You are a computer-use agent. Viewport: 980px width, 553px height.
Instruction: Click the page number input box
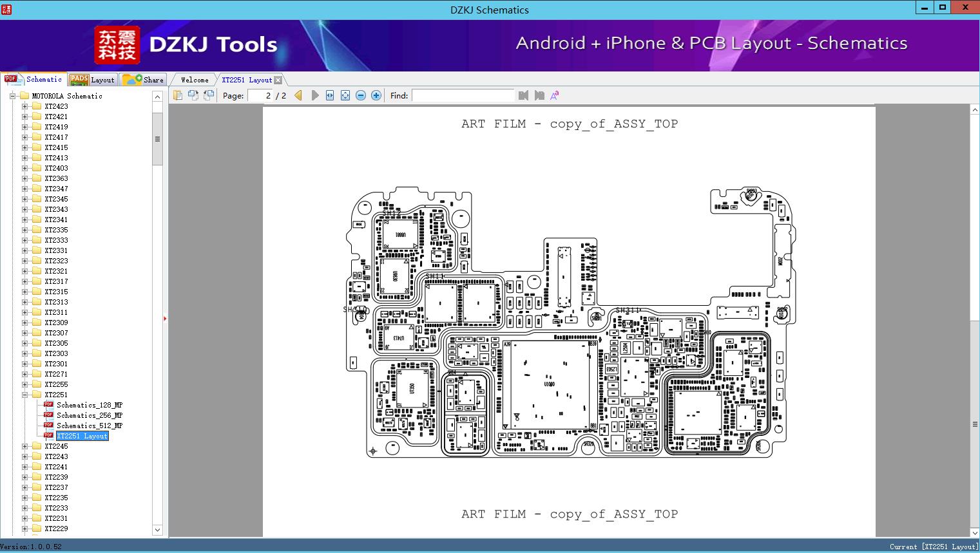260,95
